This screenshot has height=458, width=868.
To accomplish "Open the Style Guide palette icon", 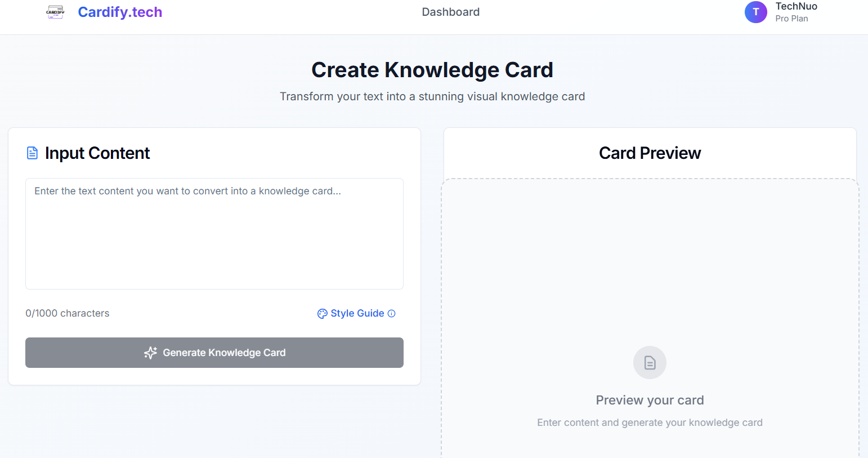I will click(x=321, y=313).
